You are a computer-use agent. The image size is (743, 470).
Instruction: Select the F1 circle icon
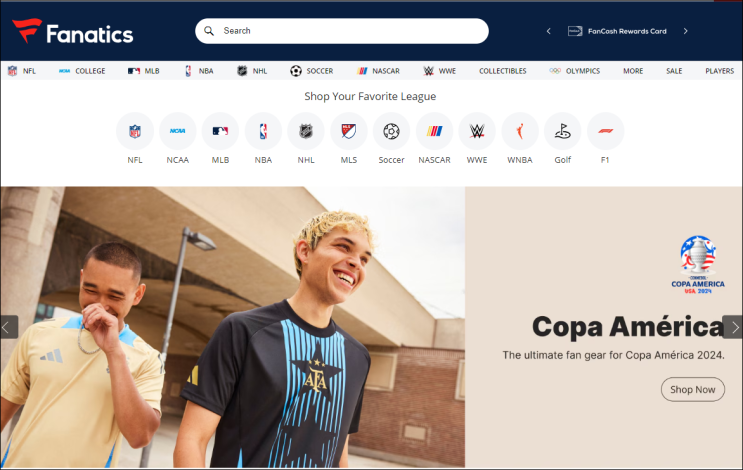[606, 131]
